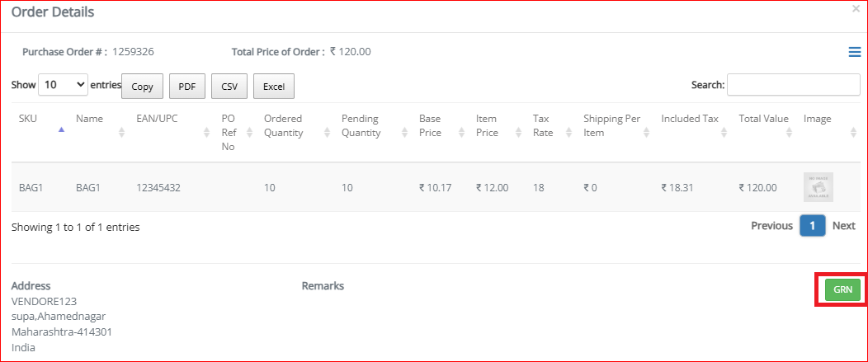Export table to Excel
The height and width of the screenshot is (362, 868).
click(x=273, y=87)
